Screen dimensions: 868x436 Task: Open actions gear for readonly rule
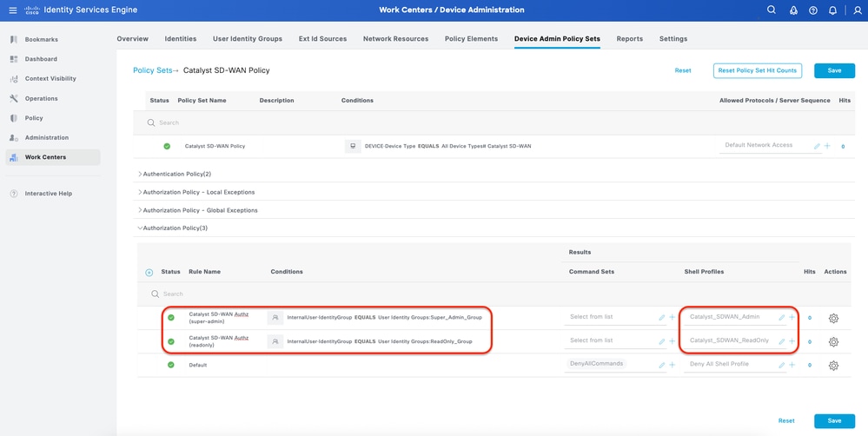point(833,342)
